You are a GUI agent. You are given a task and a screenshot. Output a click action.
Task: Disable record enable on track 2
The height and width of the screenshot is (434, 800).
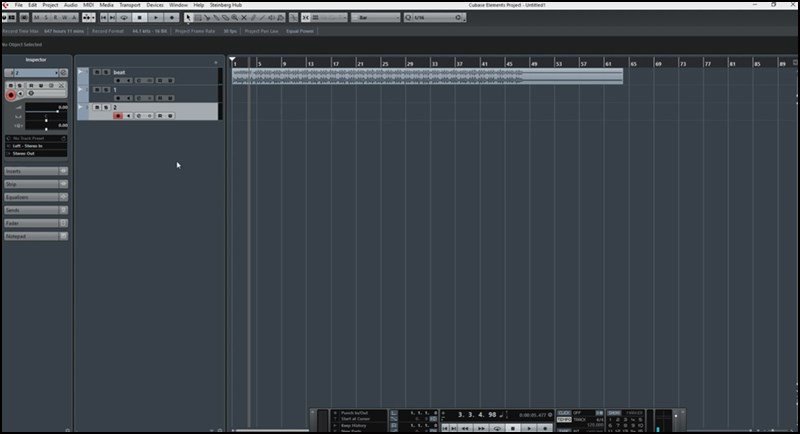coord(118,116)
